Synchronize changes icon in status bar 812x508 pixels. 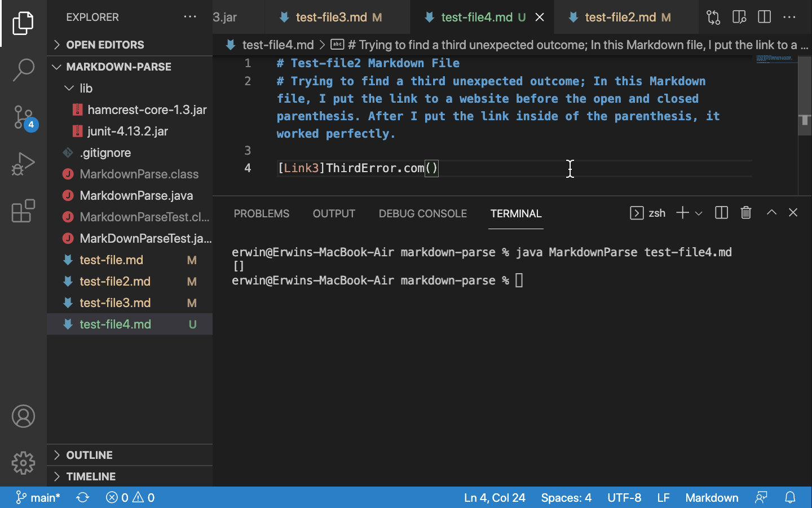[83, 497]
